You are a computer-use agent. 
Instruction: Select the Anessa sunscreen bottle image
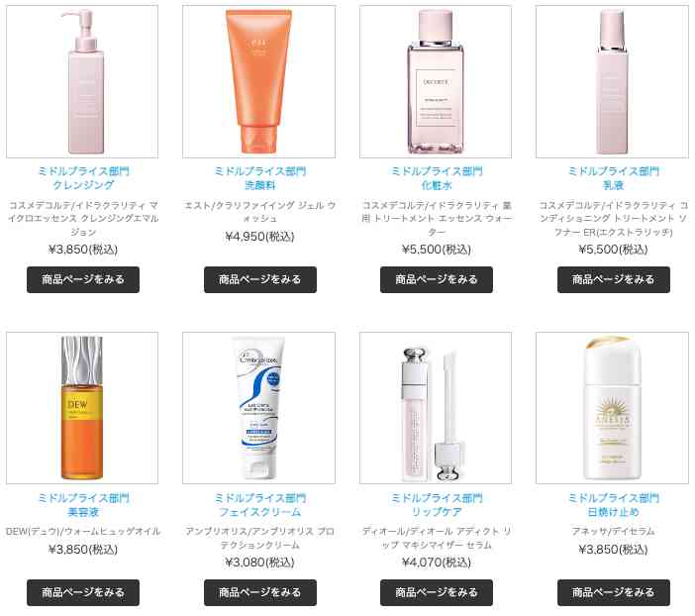pos(612,408)
